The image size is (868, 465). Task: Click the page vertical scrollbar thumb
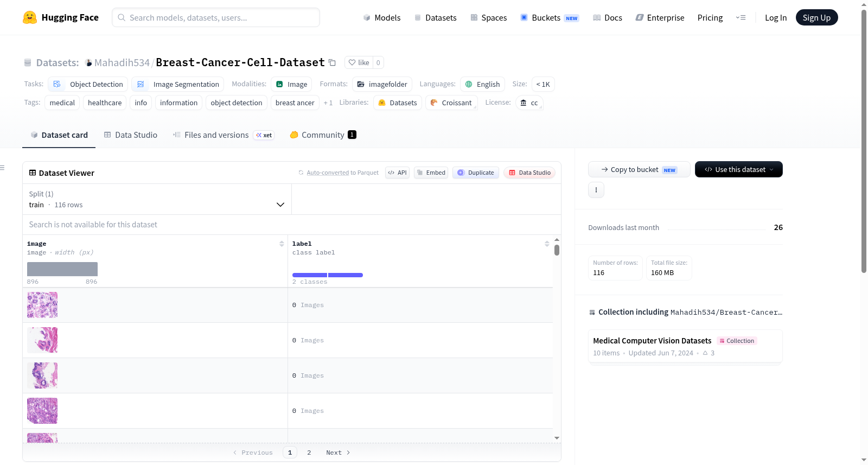864,141
